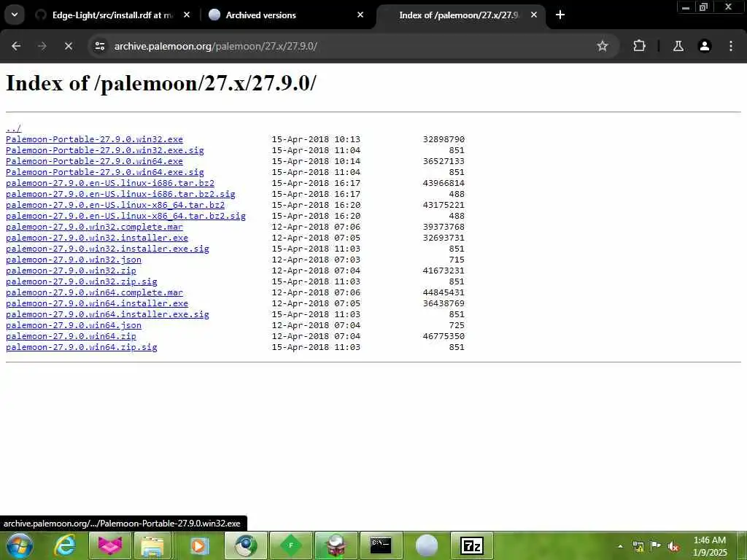Close the Edge-Light install.rdf tab
The width and height of the screenshot is (747, 560).
click(x=187, y=15)
